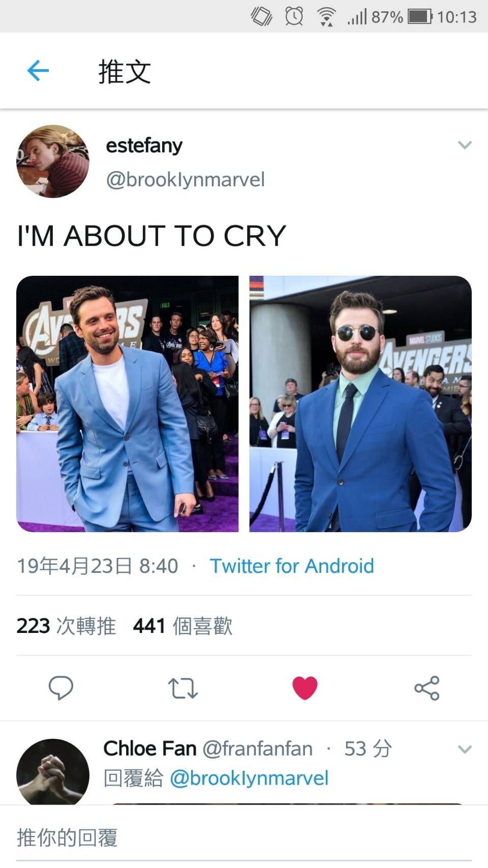Screen dimensions: 488x868
Task: Tap the battery icon in status bar
Action: 420,16
